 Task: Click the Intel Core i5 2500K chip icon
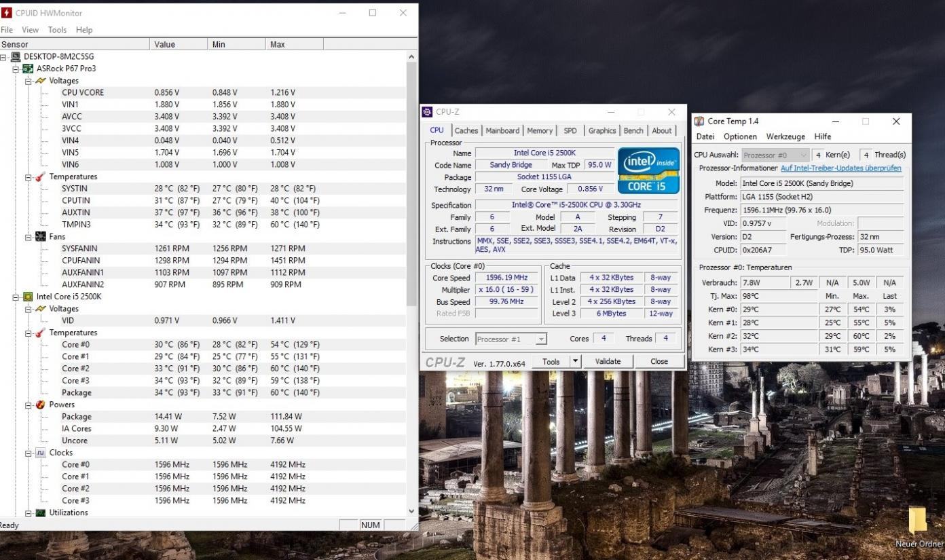pos(29,297)
